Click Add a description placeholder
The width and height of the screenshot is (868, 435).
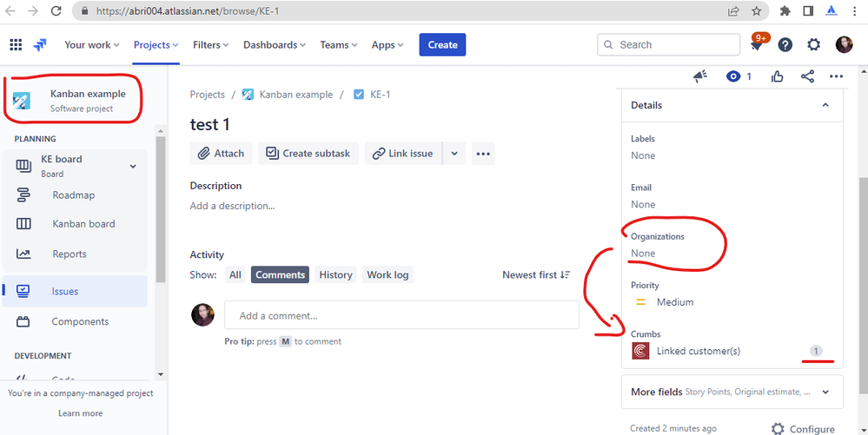233,206
